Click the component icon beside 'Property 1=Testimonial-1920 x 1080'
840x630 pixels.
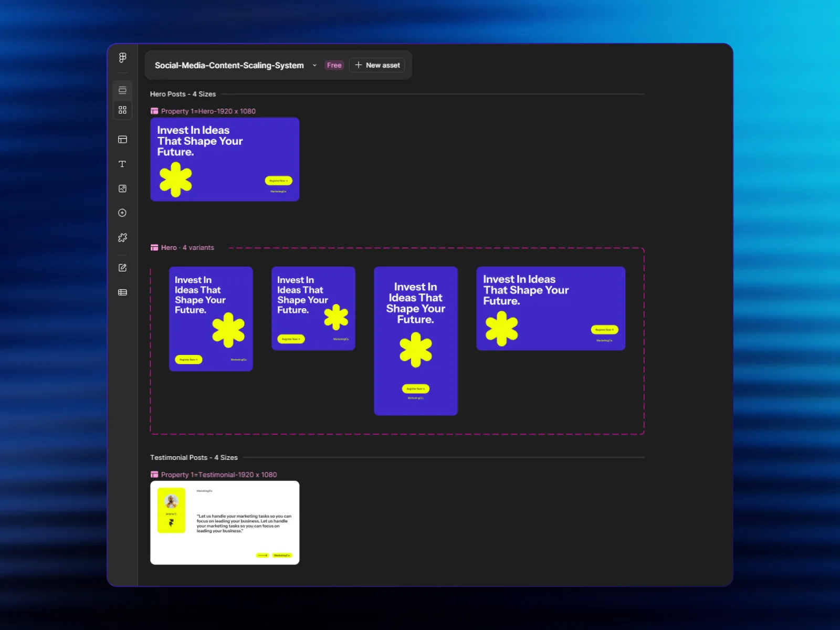coord(154,475)
